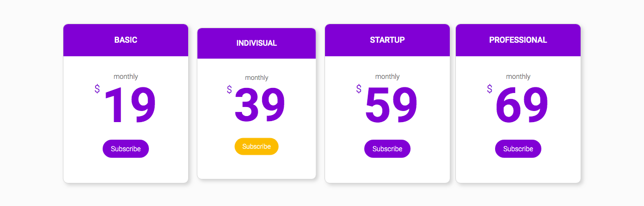The height and width of the screenshot is (206, 644).
Task: Select the 59 price on Startup
Action: (x=391, y=106)
